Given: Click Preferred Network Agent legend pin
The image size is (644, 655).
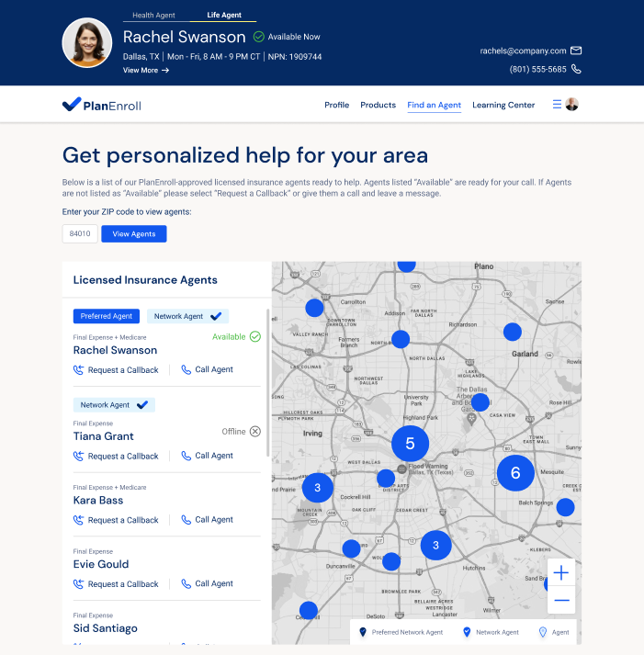Looking at the screenshot, I should click(x=363, y=632).
